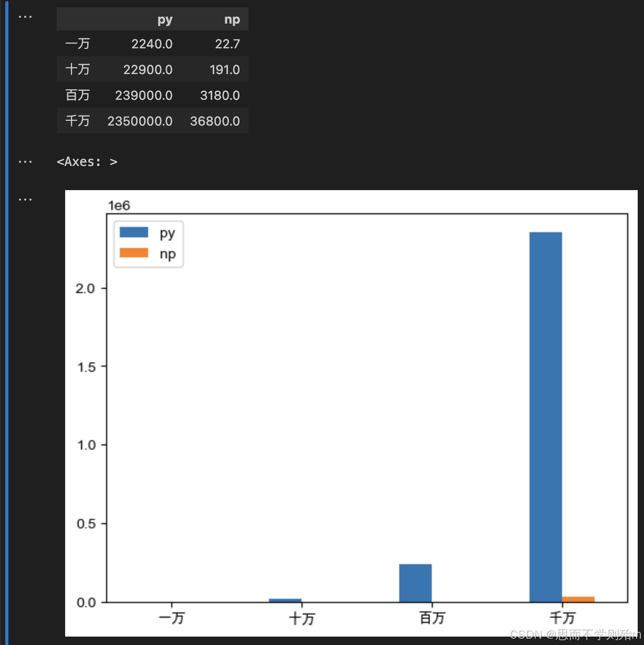This screenshot has height=645, width=644.
Task: Open ellipsis menu beside the dataframe table output
Action: point(25,17)
